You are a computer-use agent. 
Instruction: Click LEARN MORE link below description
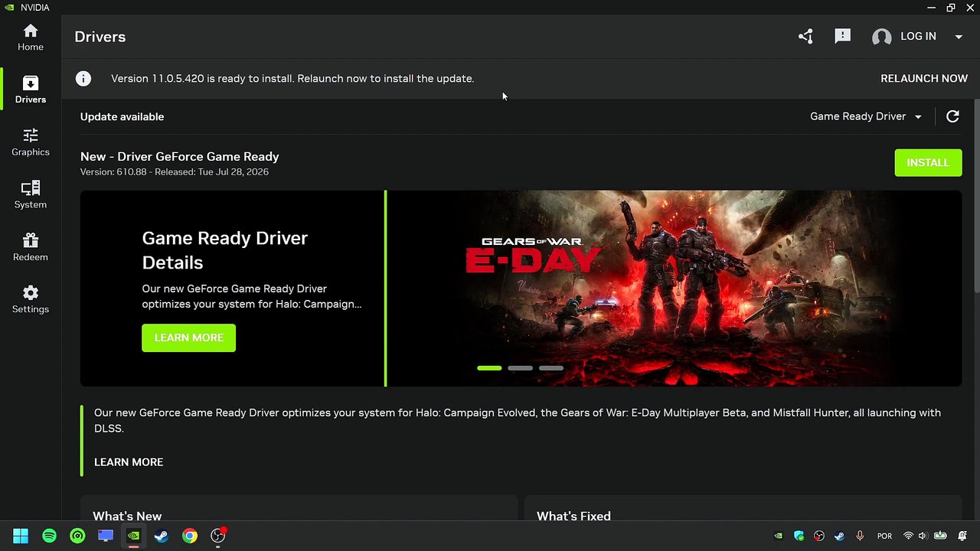(x=129, y=462)
